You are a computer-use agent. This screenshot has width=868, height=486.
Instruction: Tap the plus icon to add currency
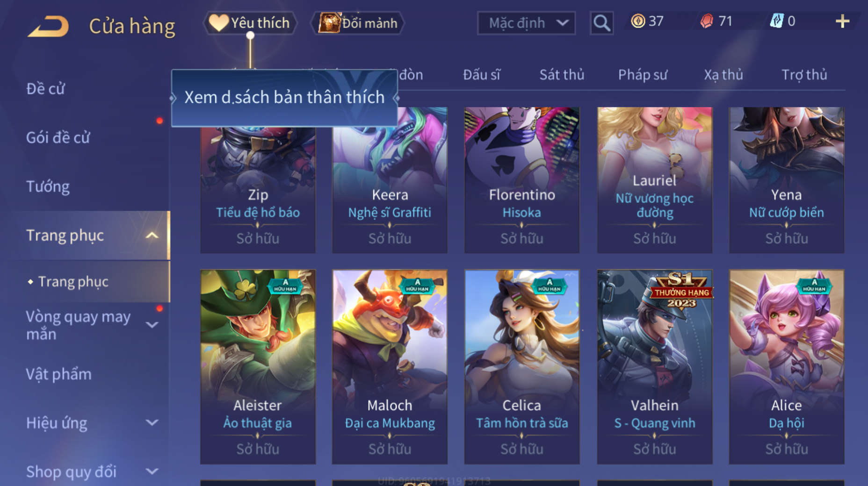click(842, 21)
